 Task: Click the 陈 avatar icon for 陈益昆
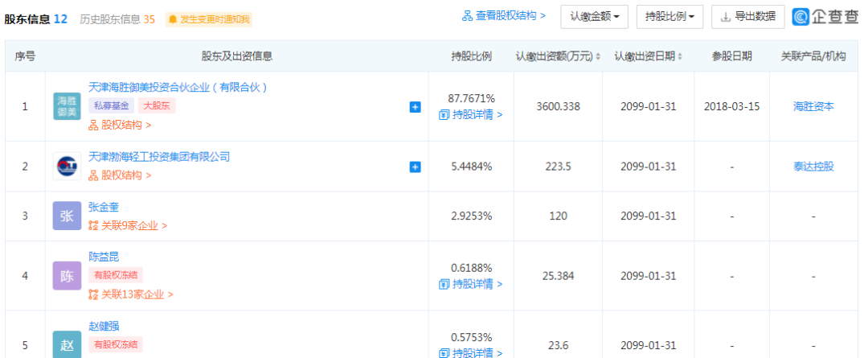[x=68, y=276]
